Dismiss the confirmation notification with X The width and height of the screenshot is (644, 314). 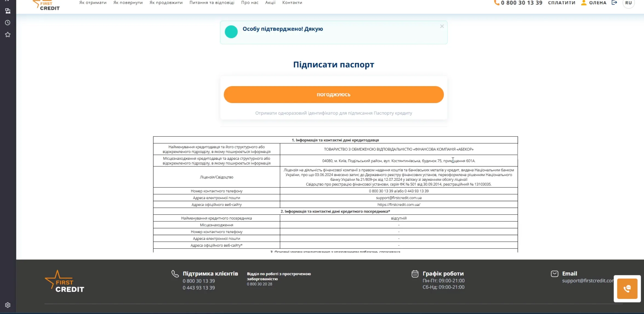(x=442, y=26)
